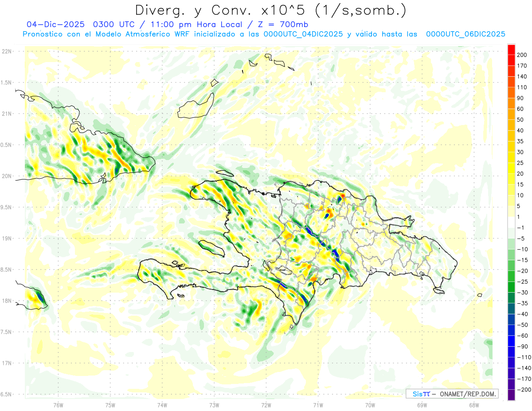Screen dimensions: 532x411
Task: Click the '-200' color scale label
Action: (524, 390)
